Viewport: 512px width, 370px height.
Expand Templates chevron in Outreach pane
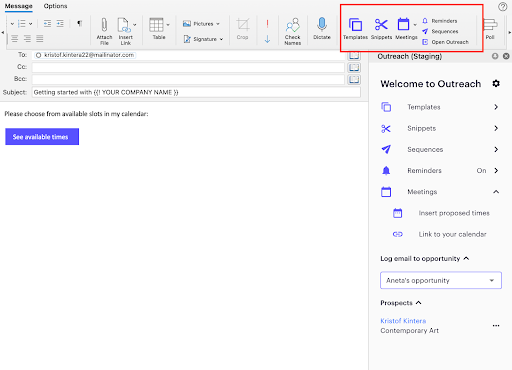pos(496,107)
